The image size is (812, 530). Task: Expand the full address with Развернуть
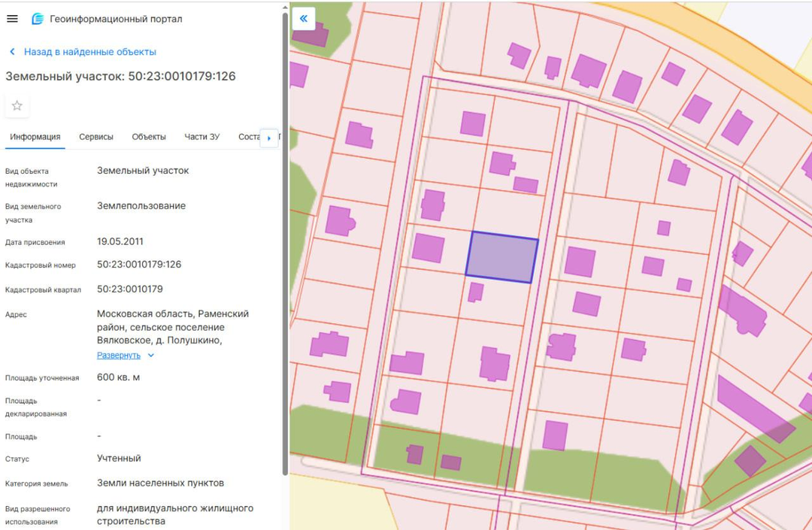coord(118,355)
